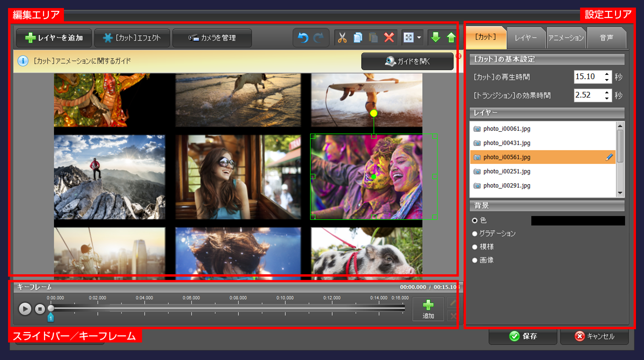This screenshot has height=360, width=644.
Task: Delete layer using red X toolbar icon
Action: (389, 38)
